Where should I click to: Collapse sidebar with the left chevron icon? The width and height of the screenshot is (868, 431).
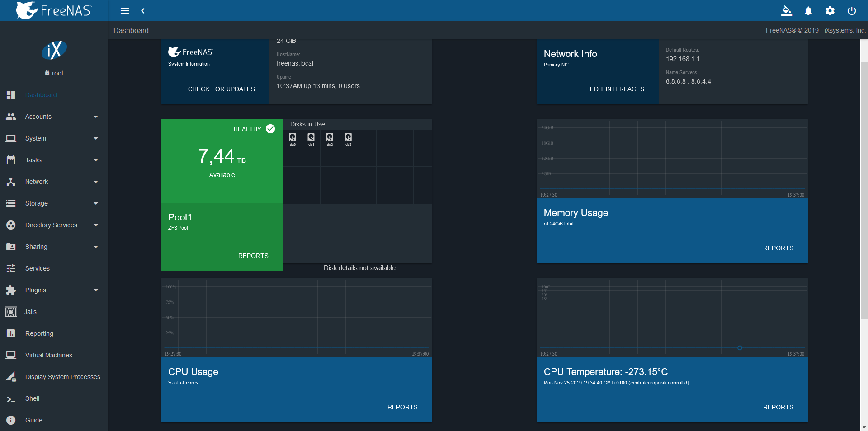tap(143, 11)
